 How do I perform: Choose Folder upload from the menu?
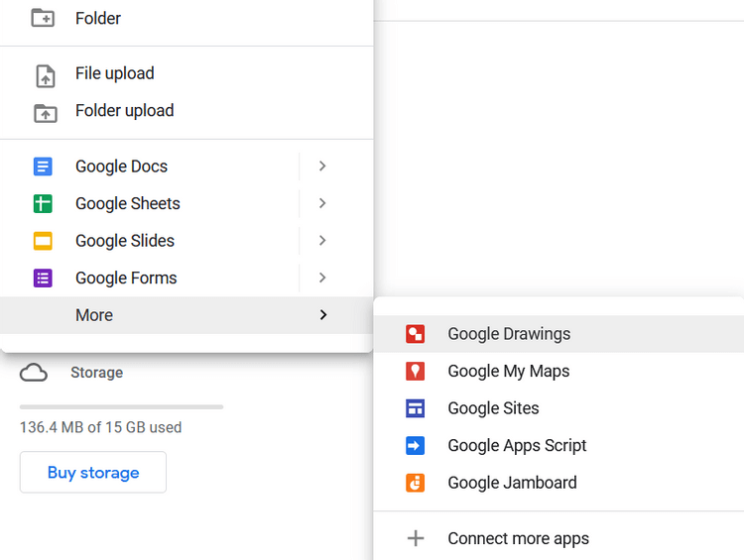tap(186, 111)
